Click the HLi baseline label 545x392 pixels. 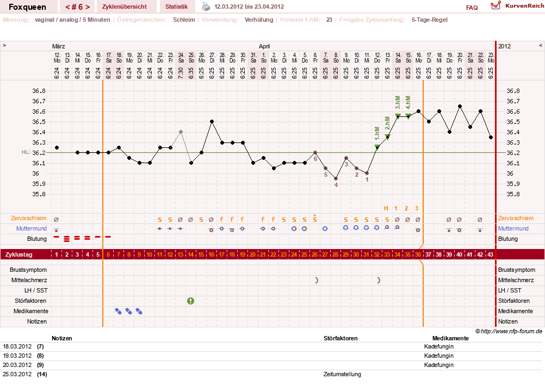(26, 152)
